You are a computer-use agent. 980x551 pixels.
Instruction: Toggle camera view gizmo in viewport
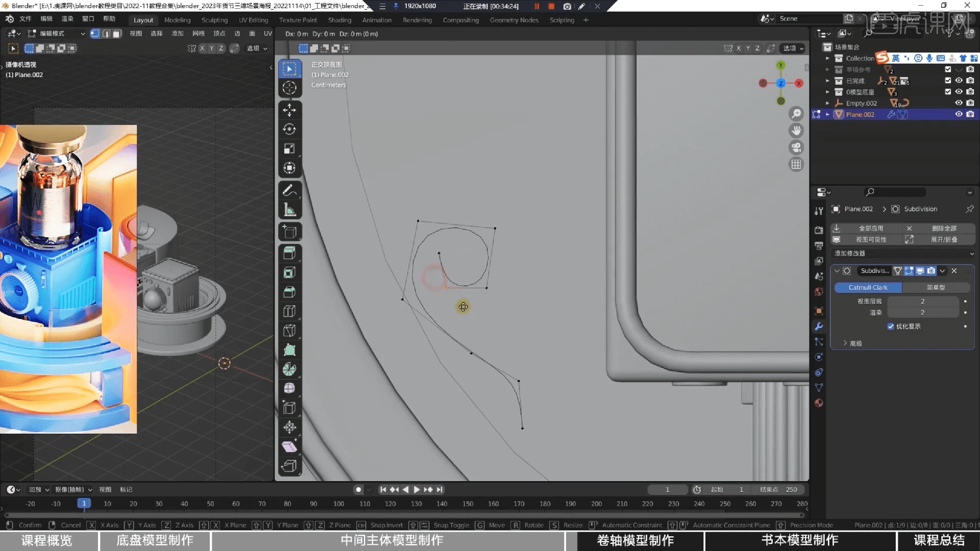(796, 147)
